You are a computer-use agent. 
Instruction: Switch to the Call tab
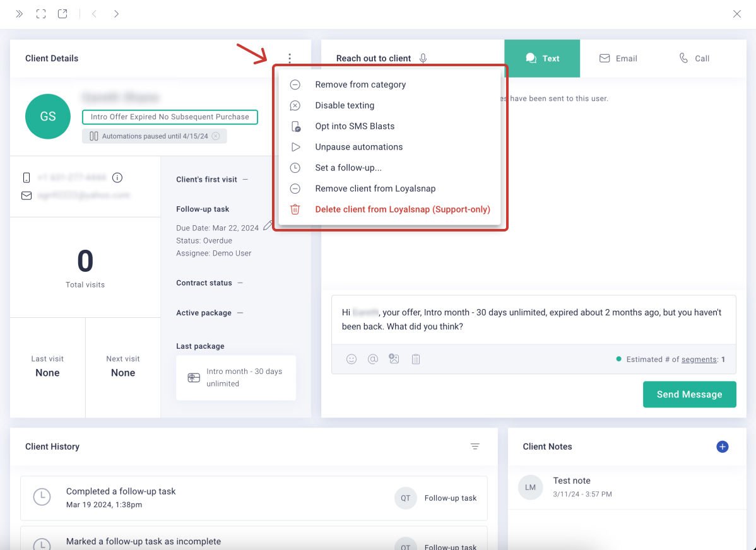694,59
